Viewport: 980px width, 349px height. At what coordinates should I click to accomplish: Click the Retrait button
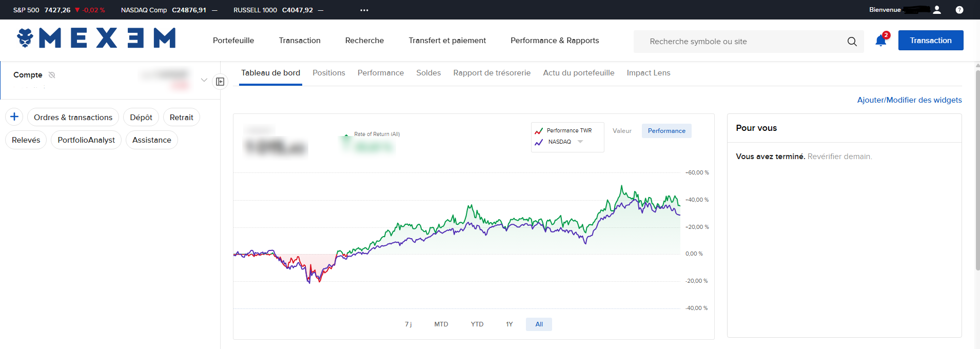182,118
